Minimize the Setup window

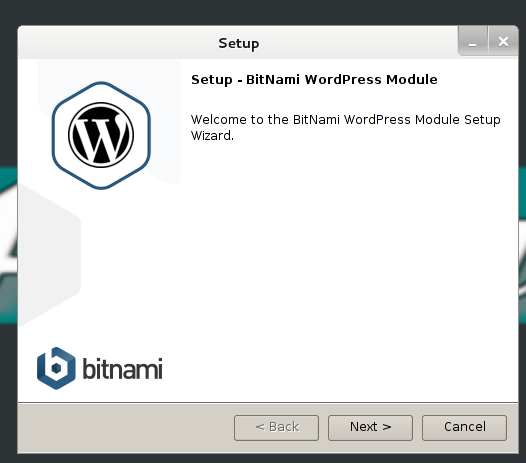pos(473,42)
